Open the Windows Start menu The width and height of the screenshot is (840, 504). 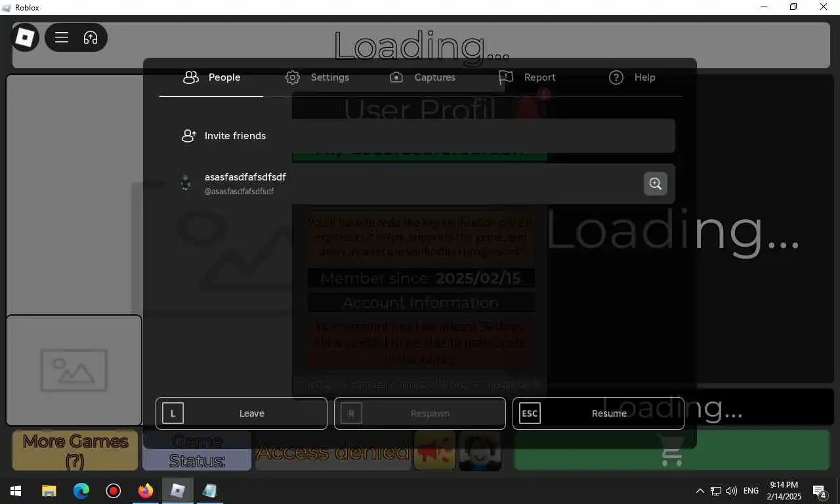pos(16,491)
